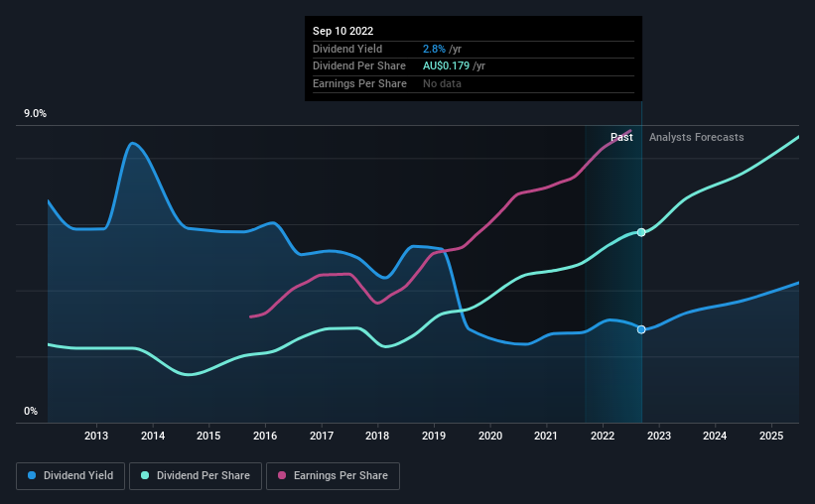
Task: Toggle the Dividend Per Share legend button
Action: (196, 476)
